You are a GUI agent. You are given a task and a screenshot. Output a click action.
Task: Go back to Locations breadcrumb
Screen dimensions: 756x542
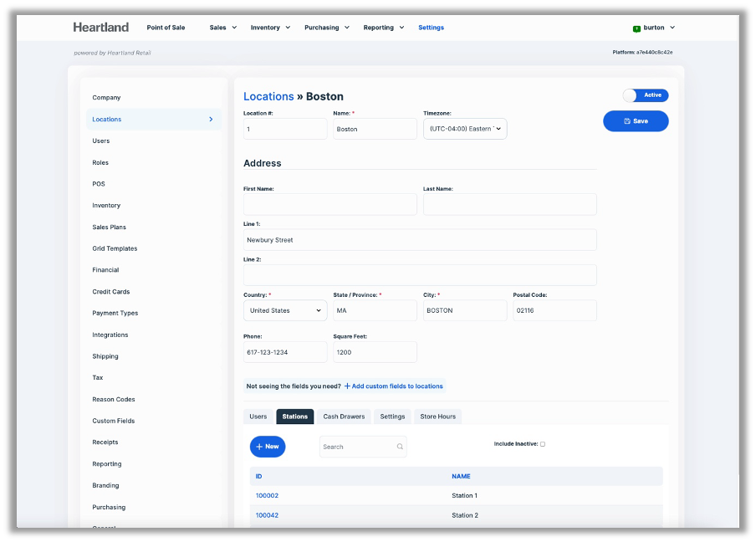pos(268,96)
